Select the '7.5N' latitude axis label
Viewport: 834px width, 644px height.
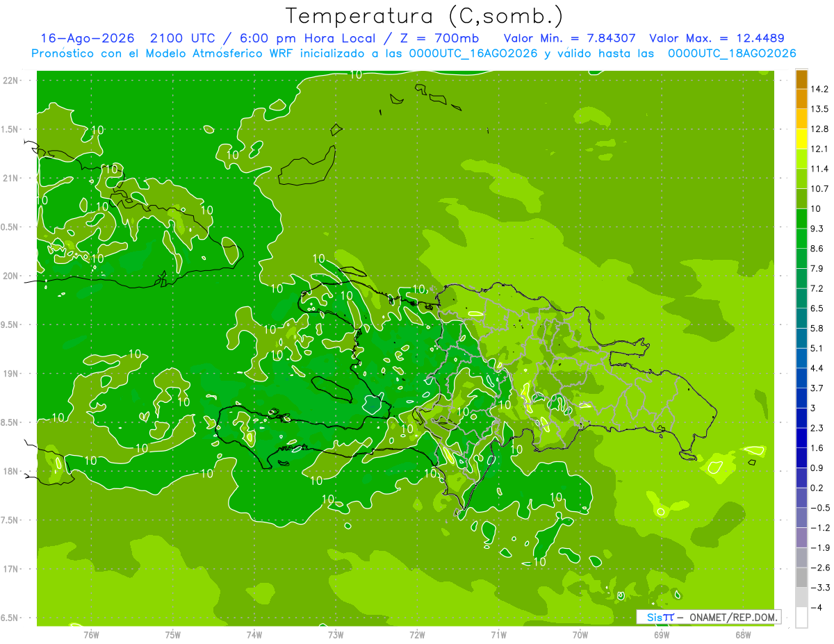(9, 520)
